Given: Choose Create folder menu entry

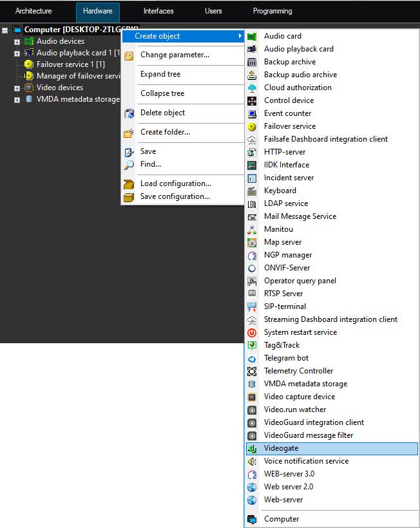Looking at the screenshot, I should coord(165,132).
